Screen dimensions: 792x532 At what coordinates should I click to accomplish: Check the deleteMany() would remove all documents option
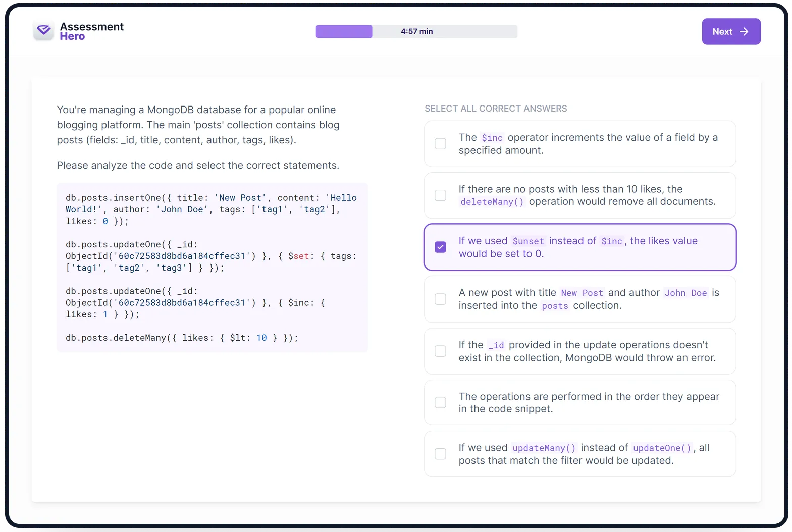click(441, 195)
